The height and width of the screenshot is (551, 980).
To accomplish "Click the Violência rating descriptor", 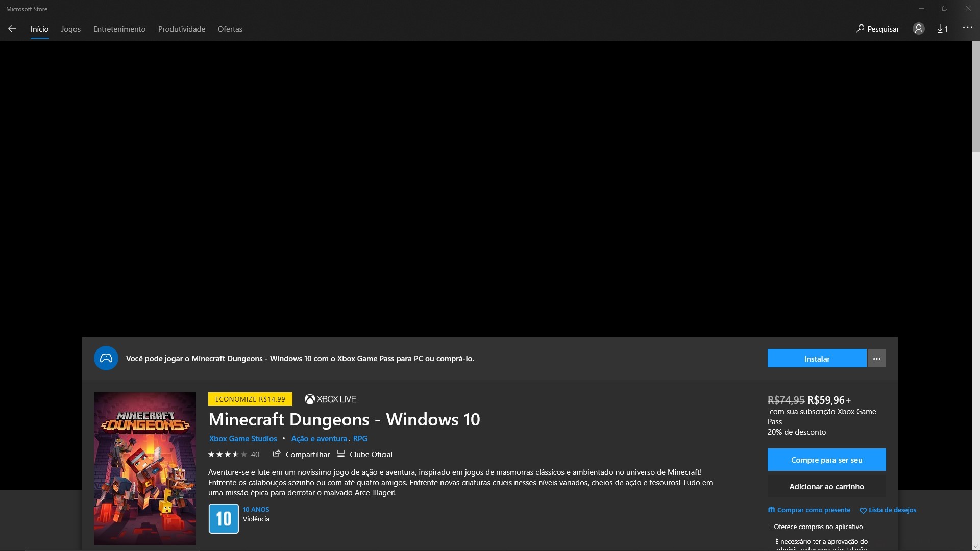I will pos(256,519).
